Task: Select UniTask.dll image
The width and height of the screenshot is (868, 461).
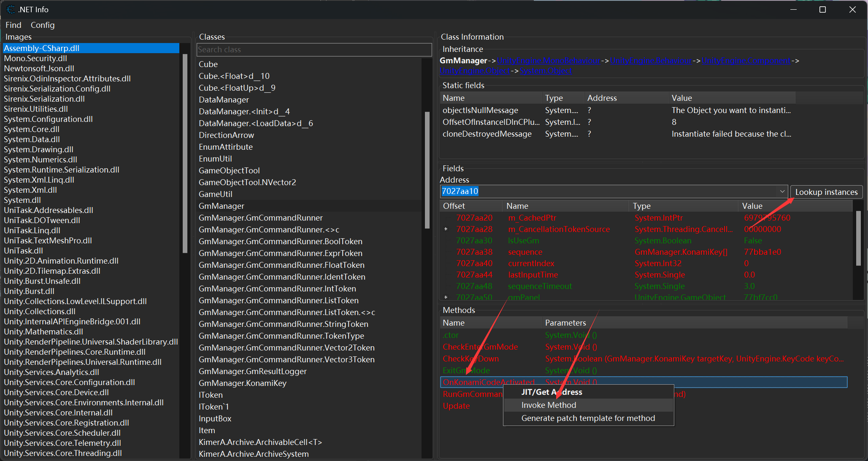Action: point(23,251)
